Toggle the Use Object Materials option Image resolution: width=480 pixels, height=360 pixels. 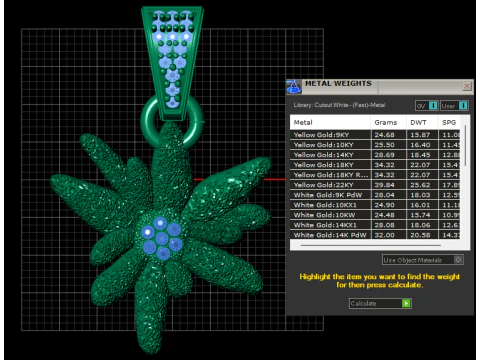coord(422,260)
